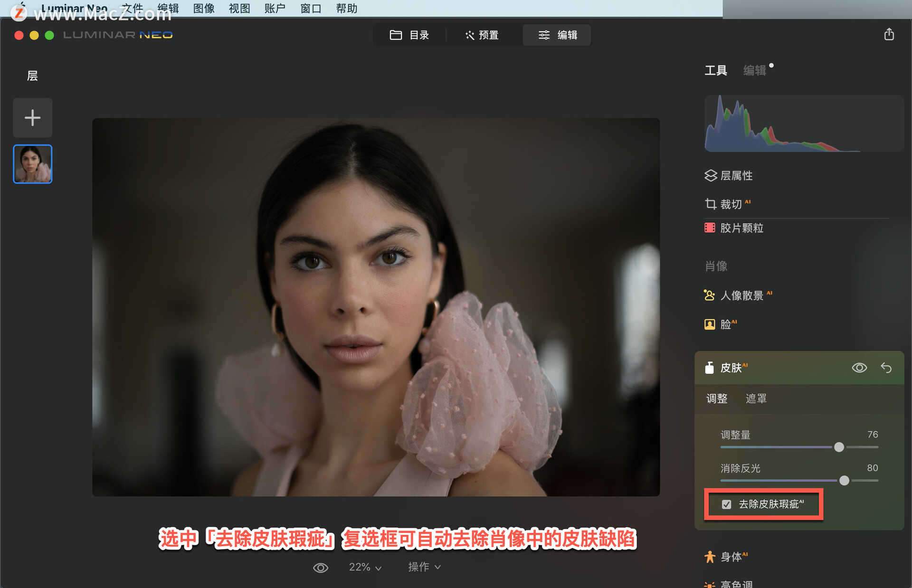Image resolution: width=912 pixels, height=588 pixels.
Task: Open the 账户 account menu
Action: 275,9
